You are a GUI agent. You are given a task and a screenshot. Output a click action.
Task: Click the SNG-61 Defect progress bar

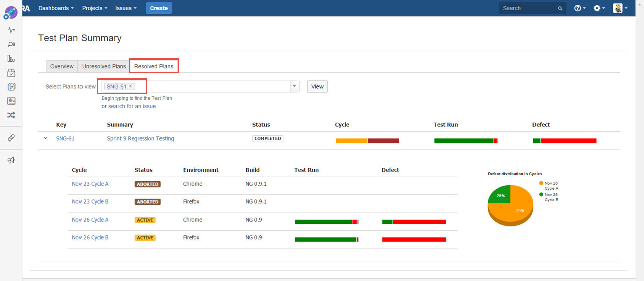coord(565,141)
